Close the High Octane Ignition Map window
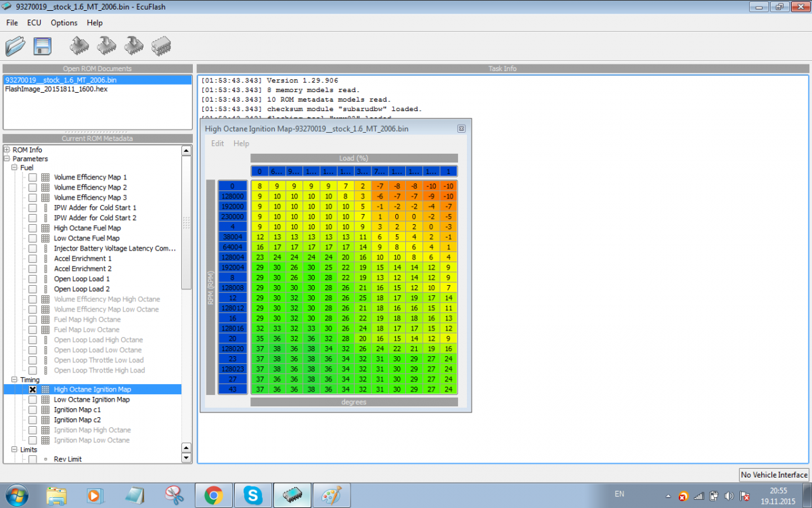This screenshot has width=812, height=508. pos(461,128)
